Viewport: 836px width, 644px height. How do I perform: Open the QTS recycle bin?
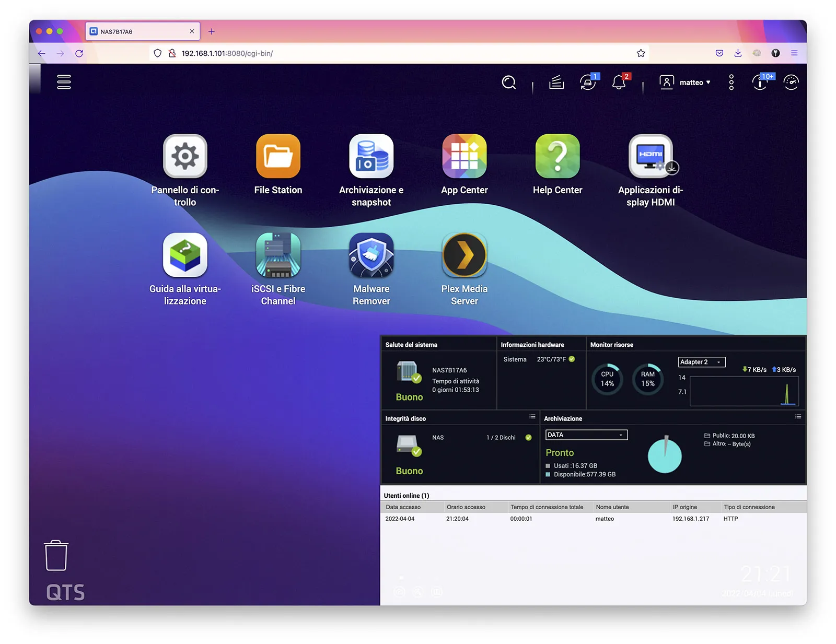(56, 556)
